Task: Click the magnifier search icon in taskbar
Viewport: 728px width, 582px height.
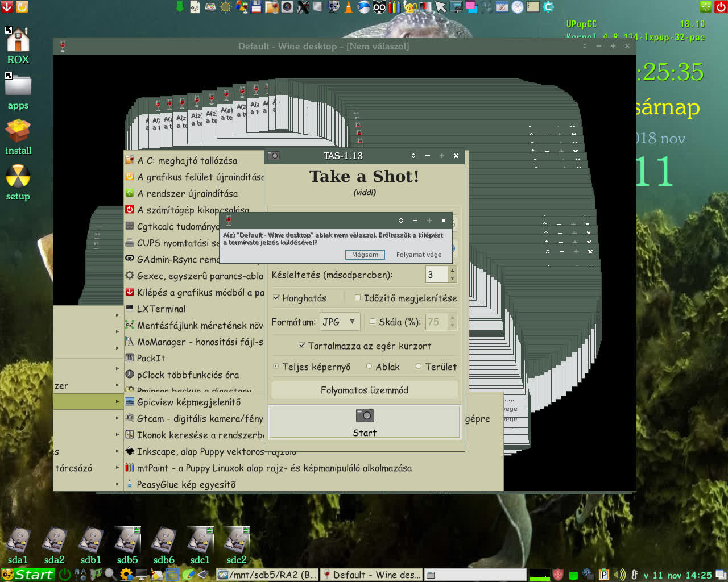Action: [110, 575]
